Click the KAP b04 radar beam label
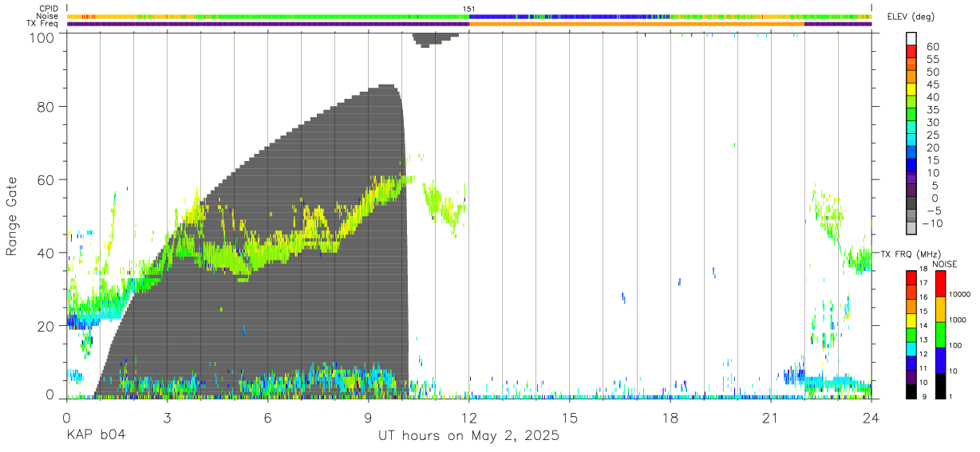 point(95,435)
